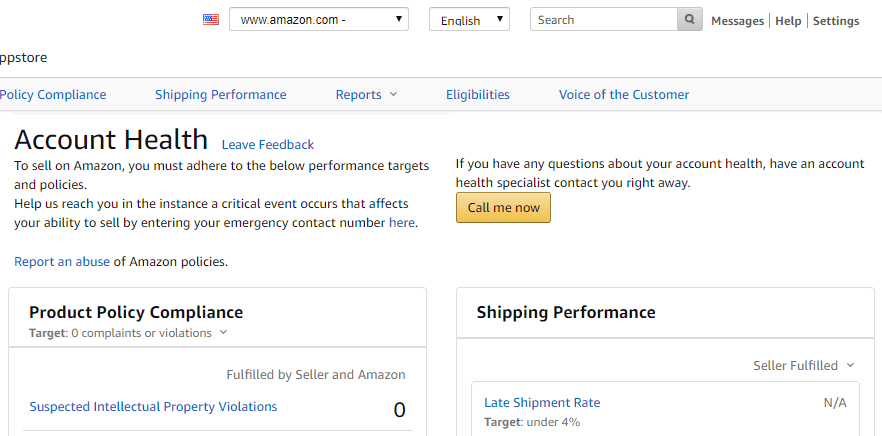This screenshot has height=436, width=882.
Task: Open Suspected Intellectual Property Violations link
Action: point(153,407)
